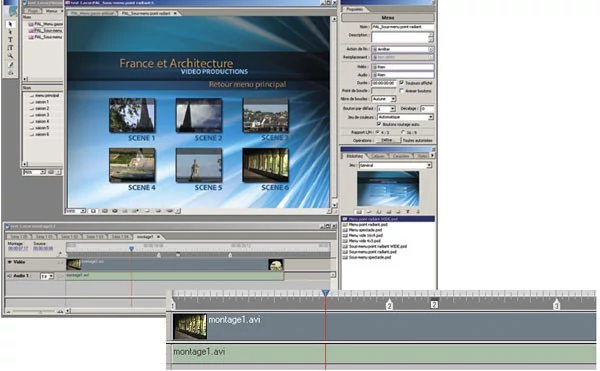Open the PAL_Menu first tab in the menu viewer
The width and height of the screenshot is (600, 371).
[92, 13]
